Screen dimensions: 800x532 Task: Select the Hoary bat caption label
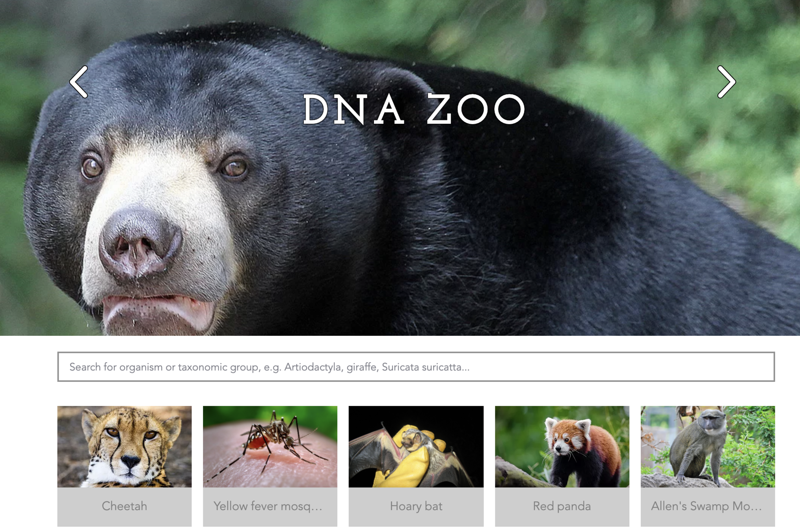(416, 506)
